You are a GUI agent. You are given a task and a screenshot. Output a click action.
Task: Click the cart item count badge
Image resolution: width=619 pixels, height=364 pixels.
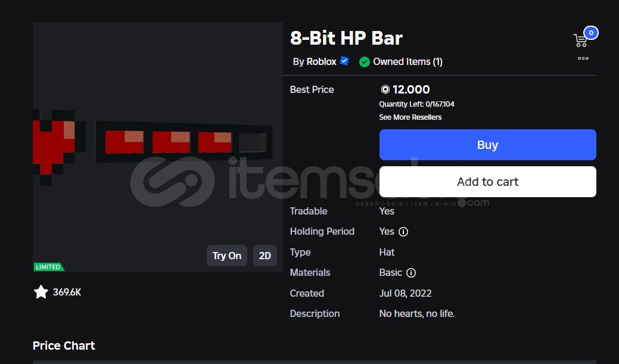(591, 33)
